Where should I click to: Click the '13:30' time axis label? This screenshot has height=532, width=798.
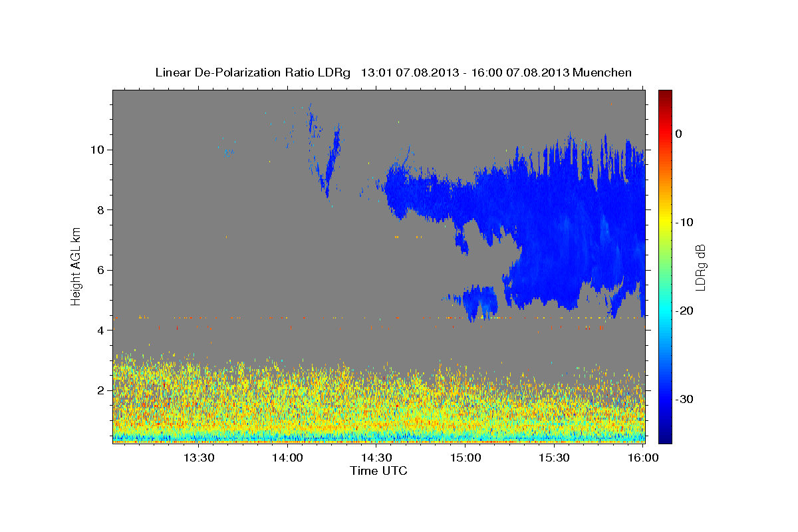tap(198, 458)
